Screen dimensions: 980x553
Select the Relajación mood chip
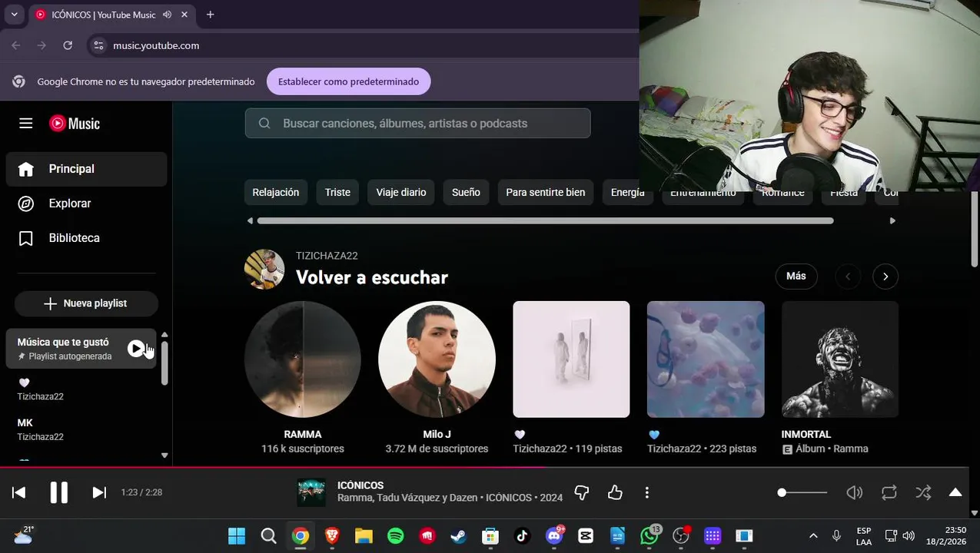pos(276,192)
